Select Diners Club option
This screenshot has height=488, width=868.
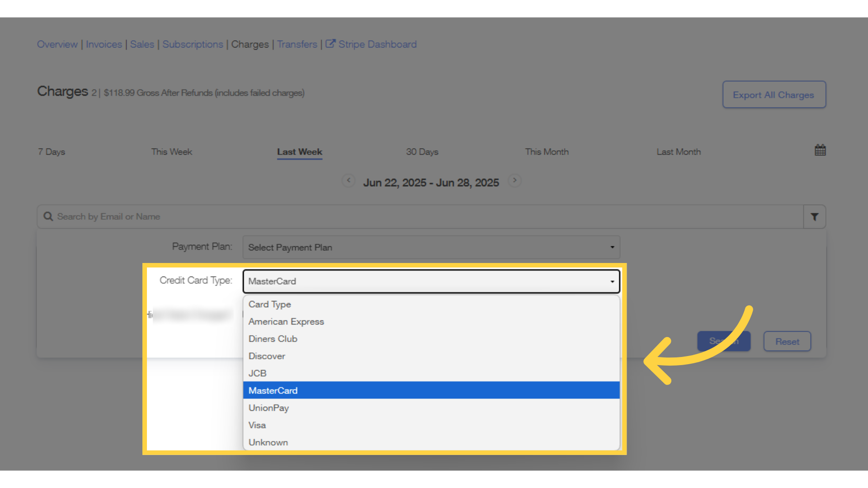431,339
